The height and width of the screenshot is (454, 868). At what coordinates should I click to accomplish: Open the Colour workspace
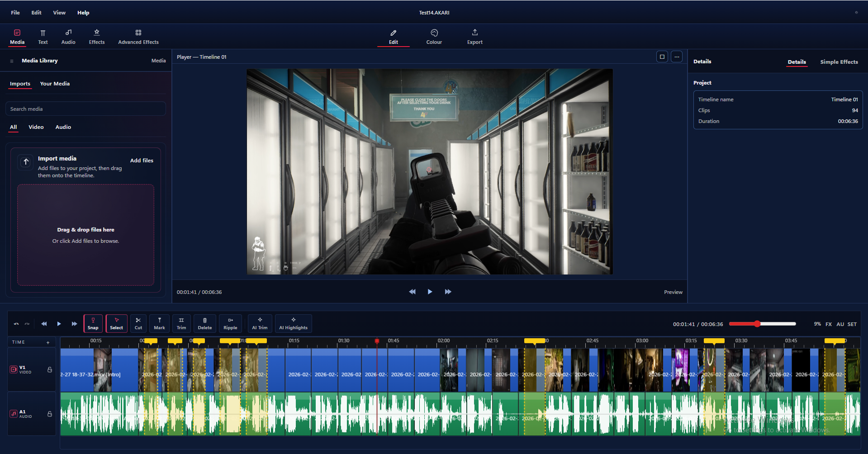[x=434, y=36]
